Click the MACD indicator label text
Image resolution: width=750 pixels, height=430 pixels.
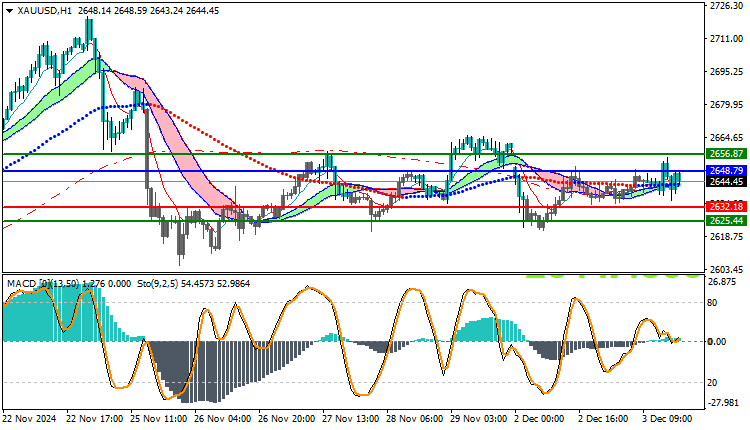tap(69, 284)
